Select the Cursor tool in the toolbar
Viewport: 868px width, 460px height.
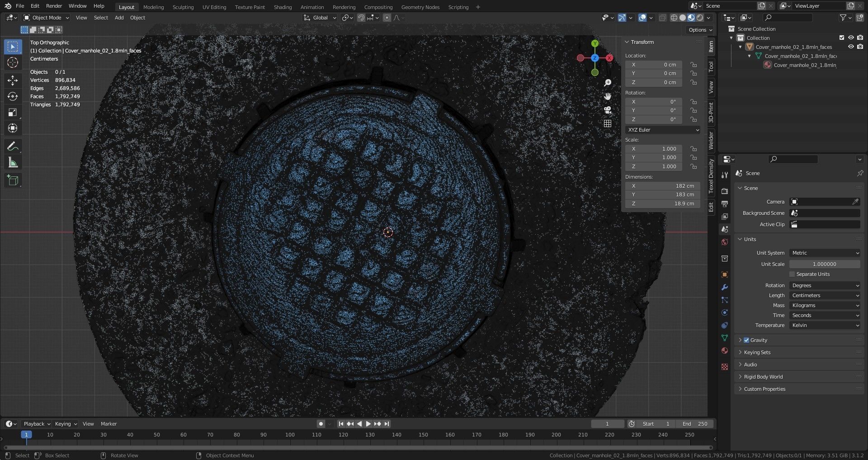[13, 62]
